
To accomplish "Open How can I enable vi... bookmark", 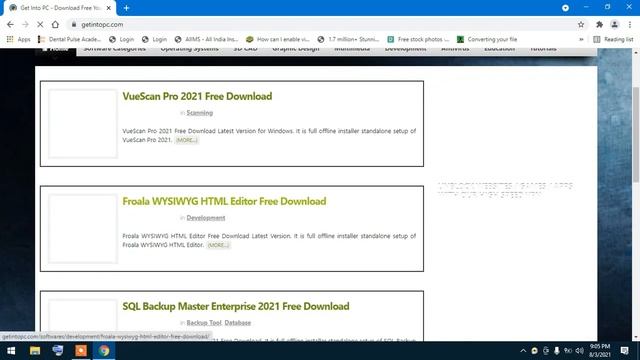I will click(278, 39).
